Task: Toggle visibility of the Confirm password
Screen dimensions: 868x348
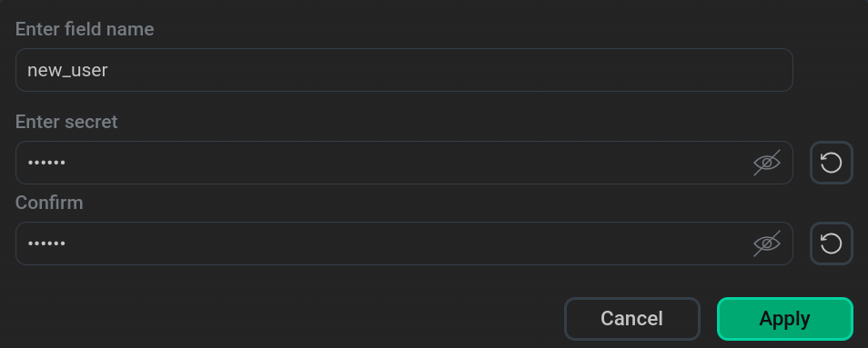Action: [767, 244]
